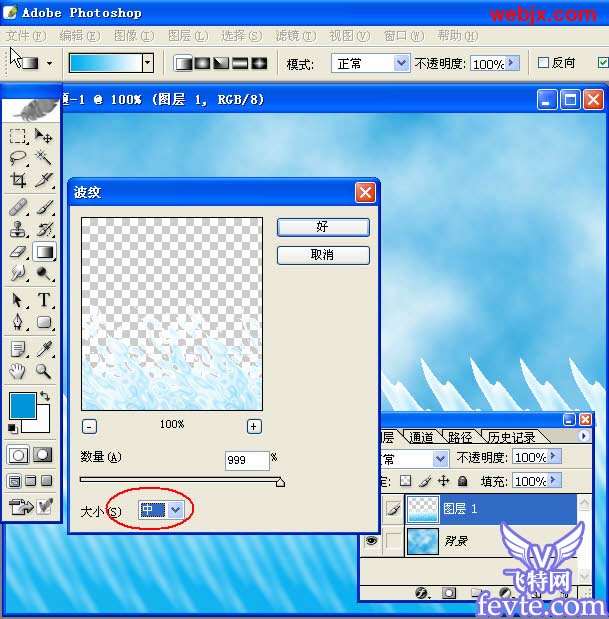Select the Zoom tool in toolbox

(44, 371)
